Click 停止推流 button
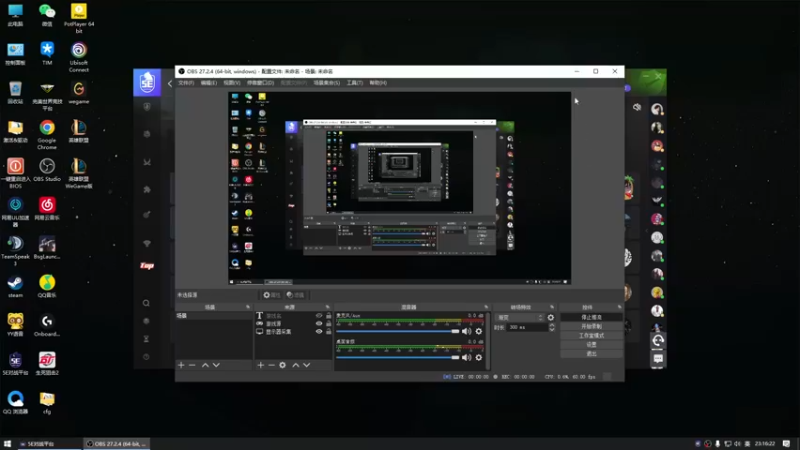 591,317
